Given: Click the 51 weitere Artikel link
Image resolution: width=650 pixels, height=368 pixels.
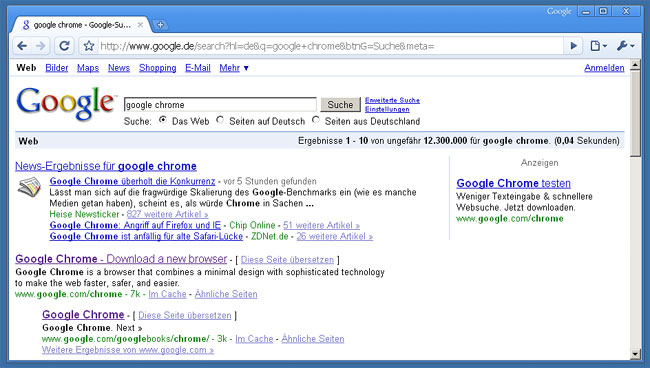Looking at the screenshot, I should pos(321,225).
